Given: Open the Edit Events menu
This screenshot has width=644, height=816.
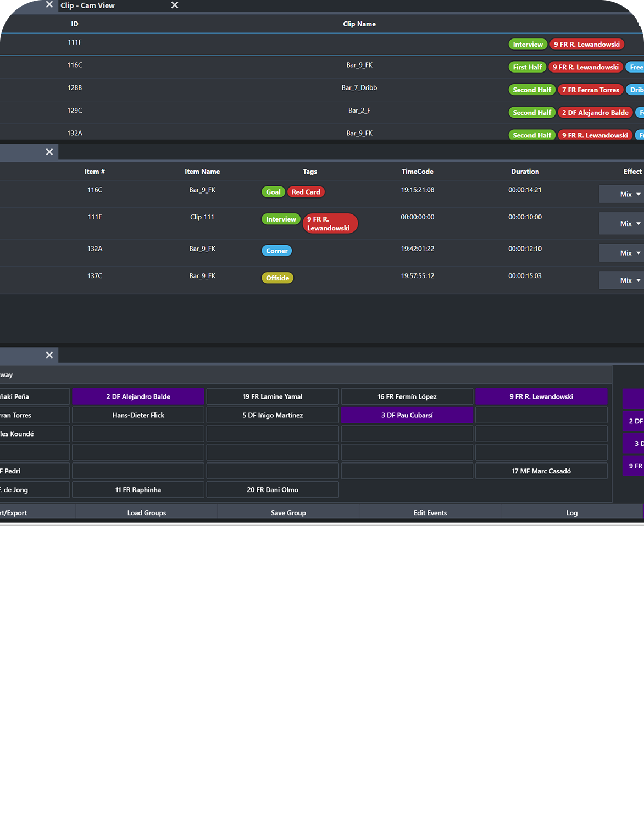Looking at the screenshot, I should click(430, 512).
